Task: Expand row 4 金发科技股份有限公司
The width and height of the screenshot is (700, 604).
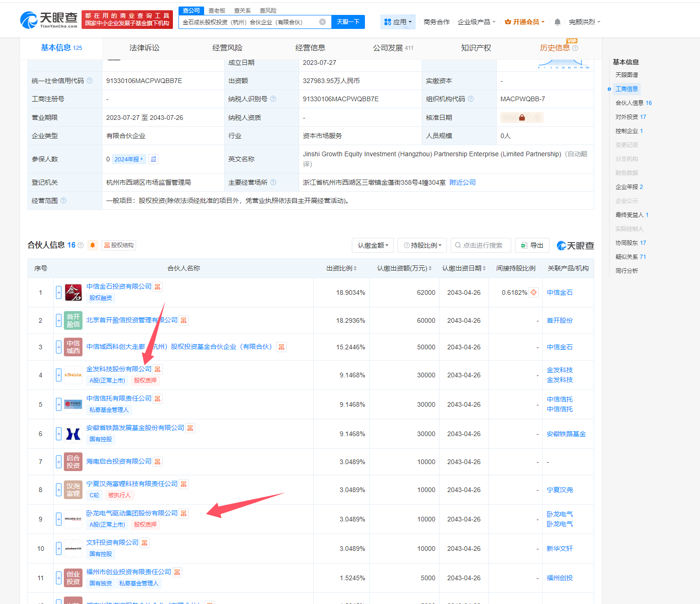Action: 59,375
